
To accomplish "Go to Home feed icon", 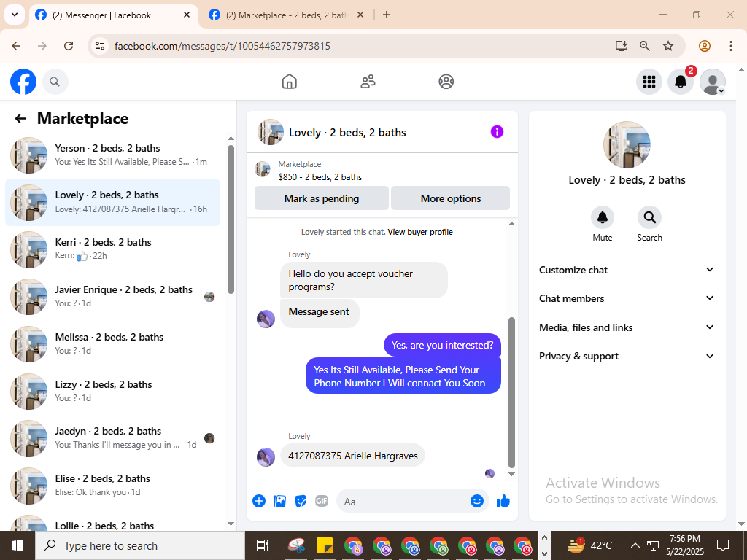I will (289, 82).
